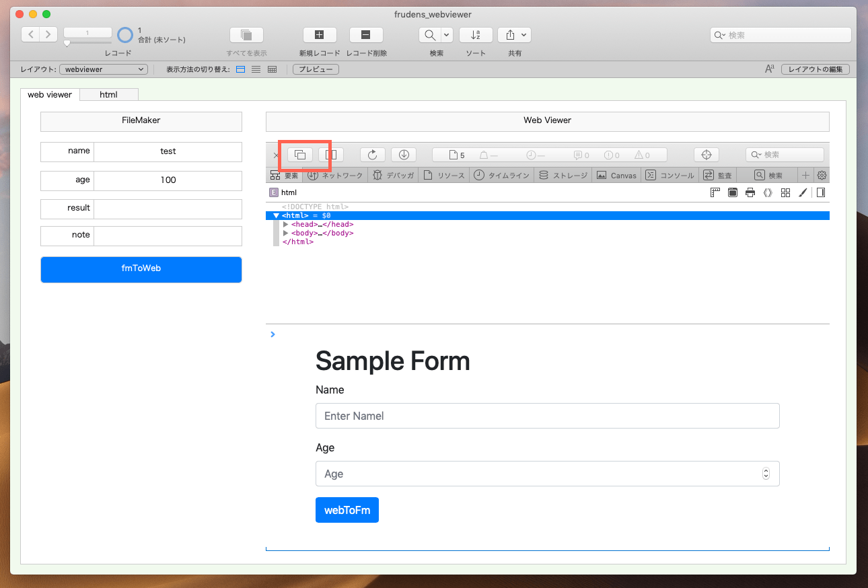Delete the current record with レコード削除

coord(365,34)
